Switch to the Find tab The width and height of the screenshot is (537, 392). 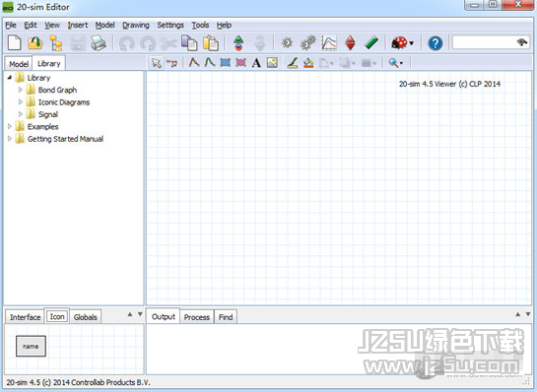(226, 317)
